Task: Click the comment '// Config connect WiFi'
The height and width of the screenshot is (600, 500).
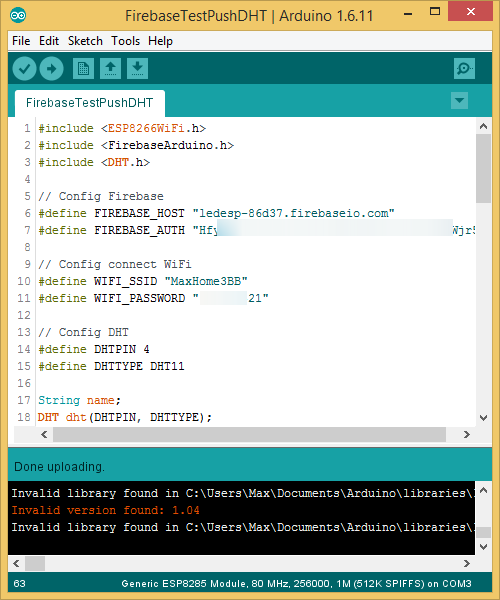Action: (115, 264)
